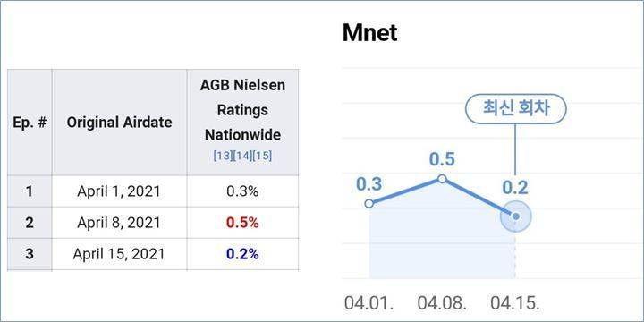Open citation link [14]

(242, 157)
